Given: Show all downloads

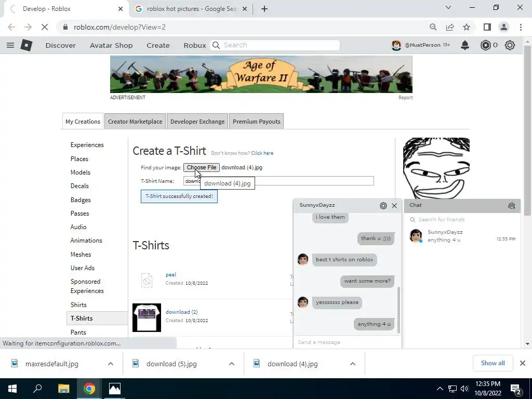Looking at the screenshot, I should [493, 363].
